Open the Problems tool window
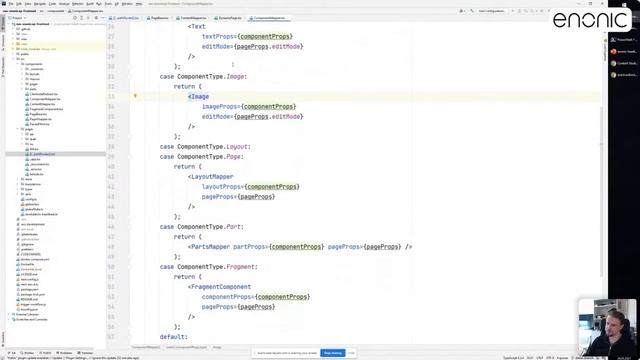 pyautogui.click(x=64, y=353)
